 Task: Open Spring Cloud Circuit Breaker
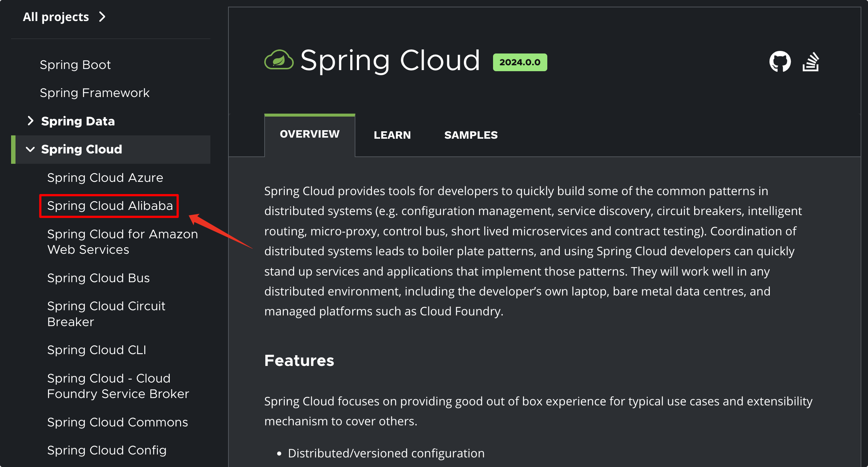click(106, 314)
